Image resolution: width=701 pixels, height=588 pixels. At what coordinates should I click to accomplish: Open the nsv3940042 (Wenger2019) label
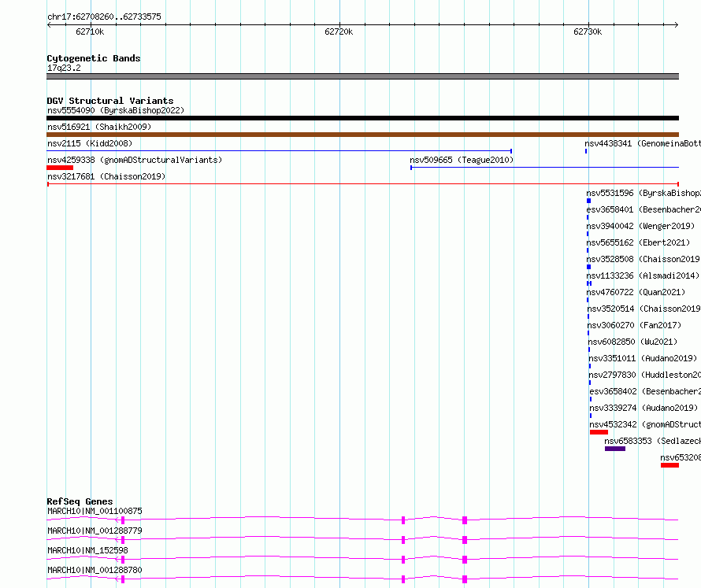coord(640,226)
